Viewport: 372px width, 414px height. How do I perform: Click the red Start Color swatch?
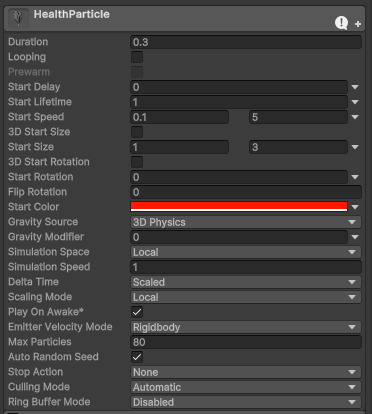[x=239, y=207]
